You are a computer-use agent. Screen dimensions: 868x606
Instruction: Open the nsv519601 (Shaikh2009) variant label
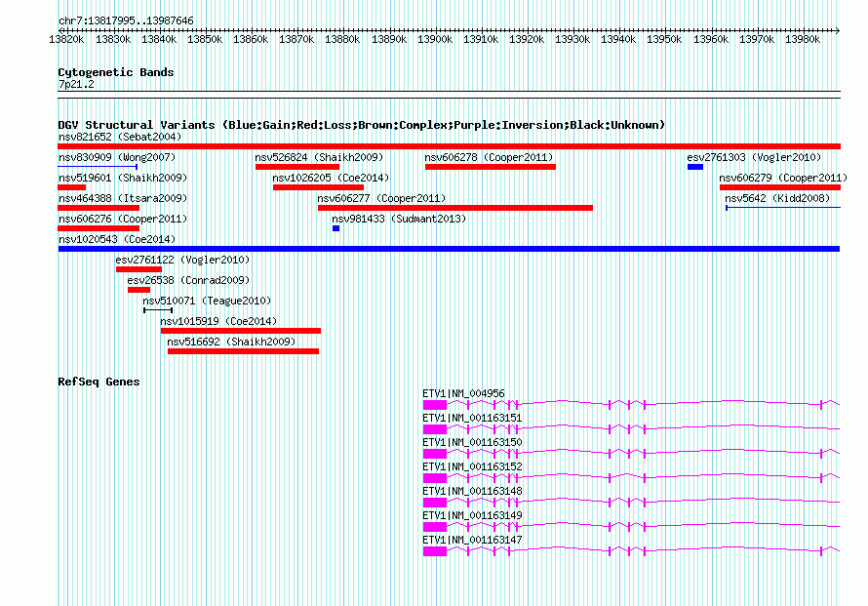click(123, 178)
